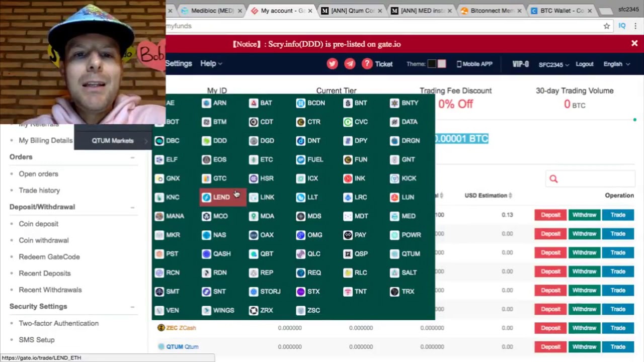Open the Twitter icon link

[x=332, y=64]
